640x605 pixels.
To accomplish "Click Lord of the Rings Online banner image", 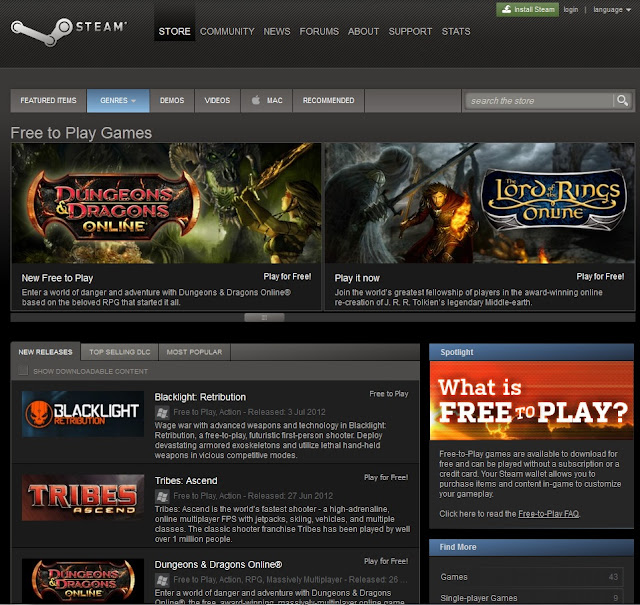I will [x=480, y=203].
